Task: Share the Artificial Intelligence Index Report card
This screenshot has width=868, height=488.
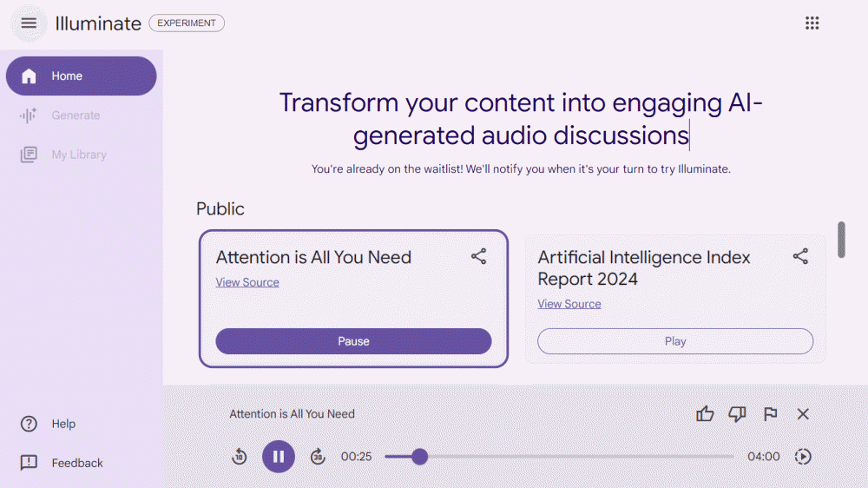Action: click(800, 256)
